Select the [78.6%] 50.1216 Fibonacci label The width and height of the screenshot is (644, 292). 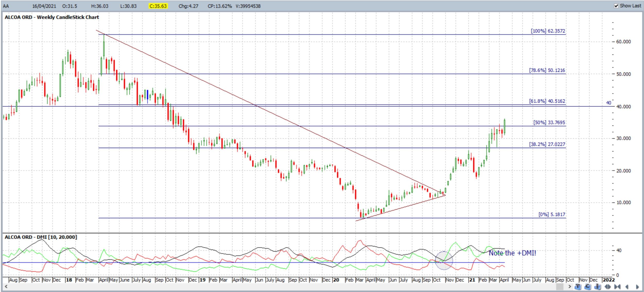[x=547, y=70]
